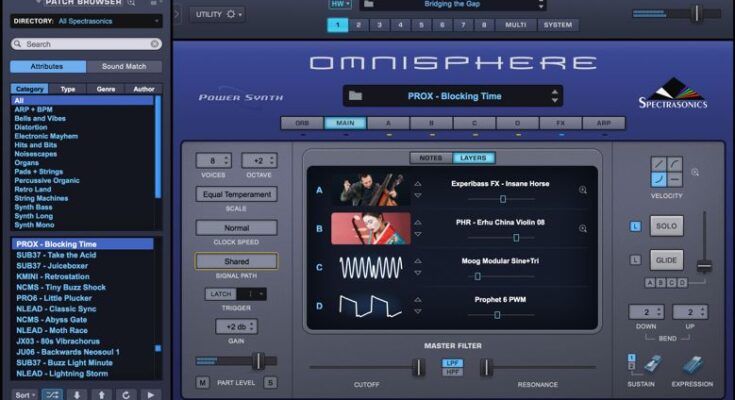
Task: Click magnifier icon beside Experibass FX layer
Action: pyautogui.click(x=583, y=189)
